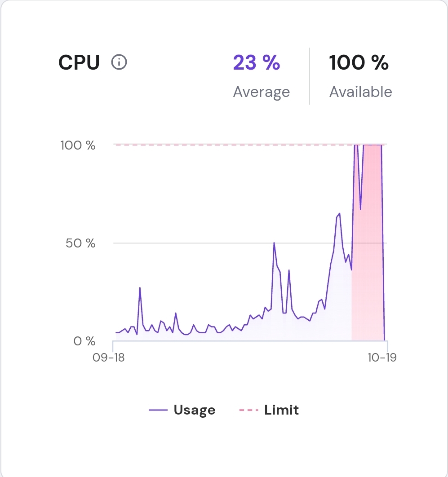Viewport: 448px width, 477px height.
Task: Toggle the Usage series in the legend
Action: tap(194, 410)
